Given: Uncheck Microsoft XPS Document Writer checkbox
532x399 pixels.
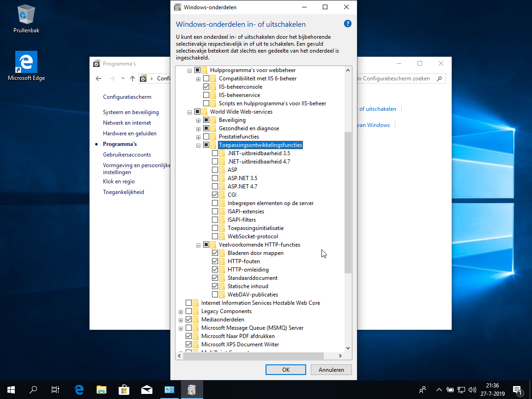Looking at the screenshot, I should coord(188,345).
